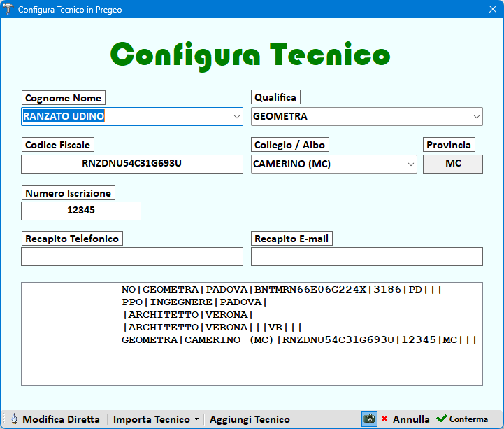Select the PPO|INGEGNERE|PADOVA row
The width and height of the screenshot is (504, 429).
click(x=252, y=302)
